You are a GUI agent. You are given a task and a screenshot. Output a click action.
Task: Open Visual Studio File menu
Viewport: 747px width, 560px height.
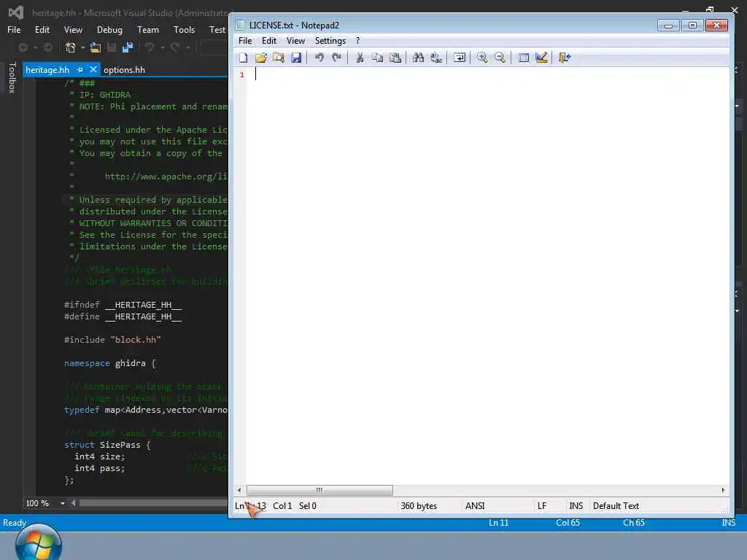14,29
